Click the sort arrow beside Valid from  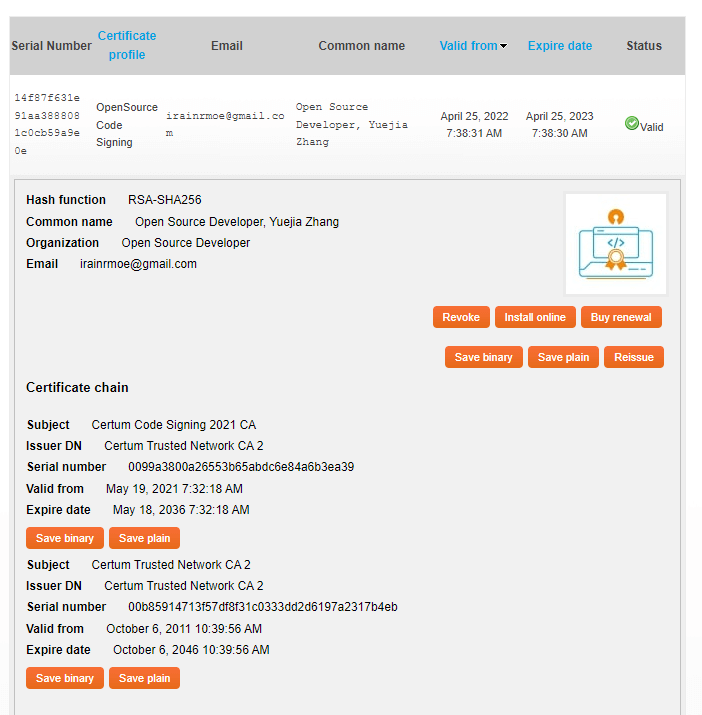(x=504, y=46)
